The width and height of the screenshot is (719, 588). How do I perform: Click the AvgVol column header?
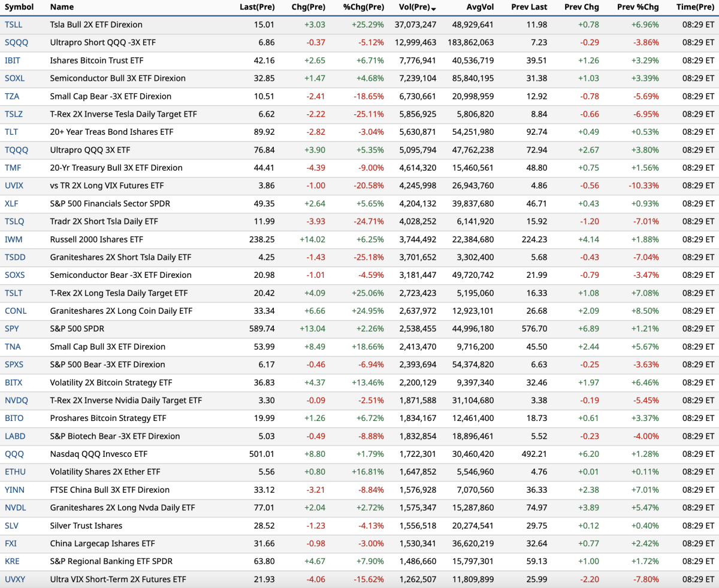[480, 7]
